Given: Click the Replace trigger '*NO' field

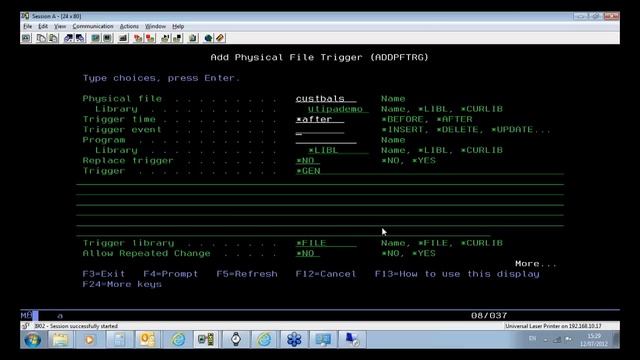Looking at the screenshot, I should 308,161.
